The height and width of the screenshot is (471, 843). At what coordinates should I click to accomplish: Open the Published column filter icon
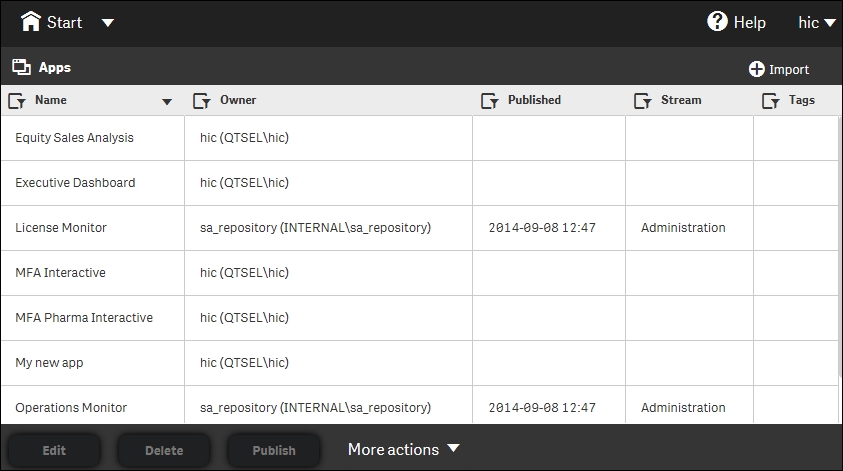[490, 101]
